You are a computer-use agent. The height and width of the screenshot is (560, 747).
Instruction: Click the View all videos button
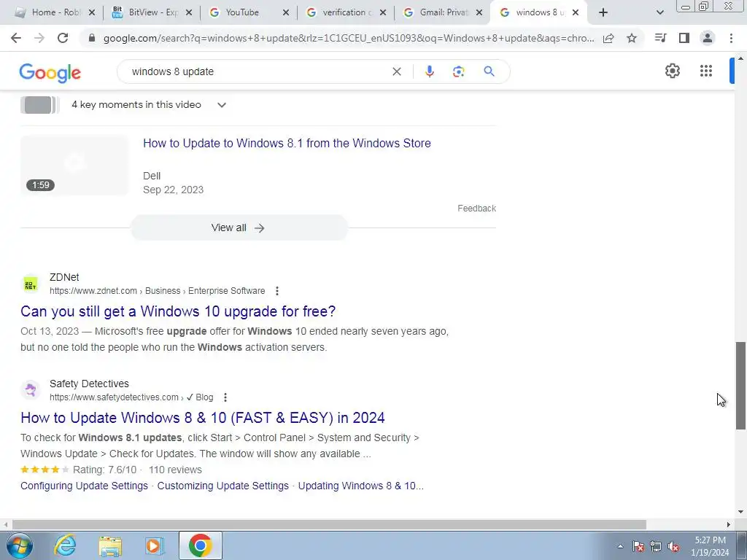click(x=239, y=227)
